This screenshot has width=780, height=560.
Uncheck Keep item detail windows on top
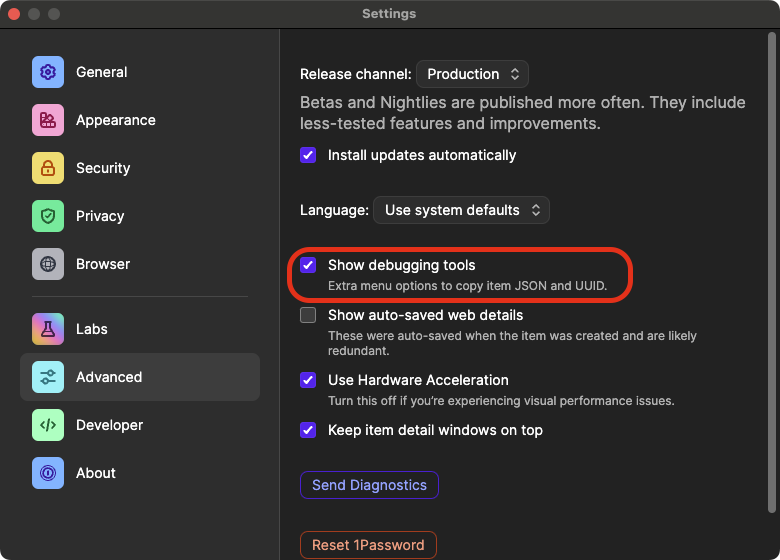308,430
